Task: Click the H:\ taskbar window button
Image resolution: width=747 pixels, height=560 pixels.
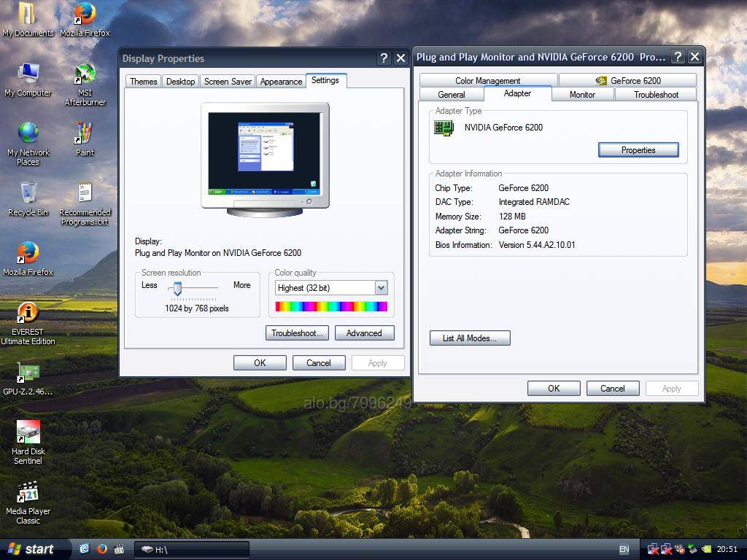Action: point(192,550)
